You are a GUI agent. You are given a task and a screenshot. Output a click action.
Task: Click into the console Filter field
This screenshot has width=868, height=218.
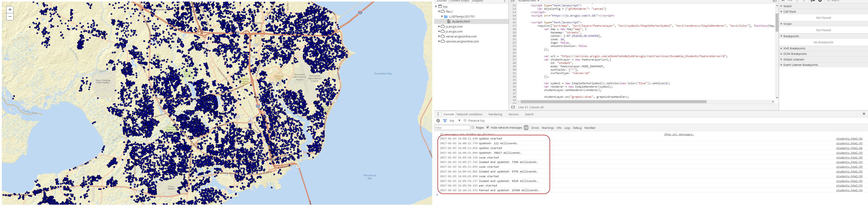[x=452, y=128]
